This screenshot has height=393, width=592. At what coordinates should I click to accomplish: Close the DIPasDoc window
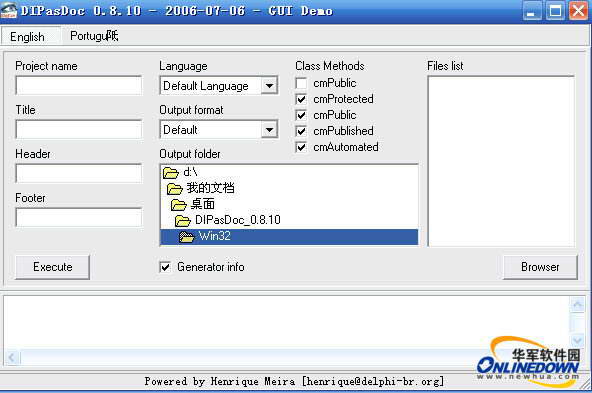coord(578,11)
